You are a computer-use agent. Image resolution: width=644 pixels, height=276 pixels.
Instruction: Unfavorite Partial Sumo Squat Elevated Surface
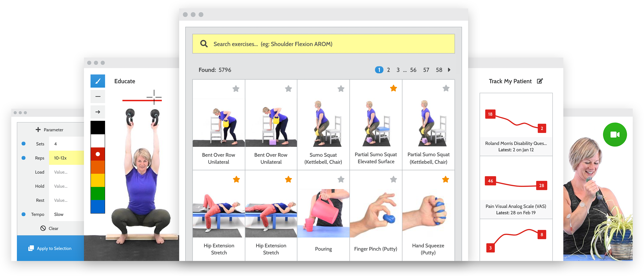(x=393, y=88)
